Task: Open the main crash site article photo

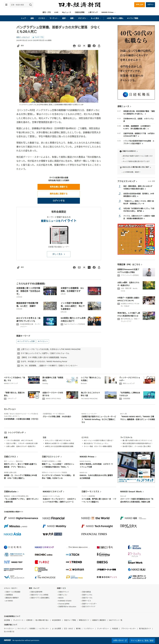Action: 59,76
